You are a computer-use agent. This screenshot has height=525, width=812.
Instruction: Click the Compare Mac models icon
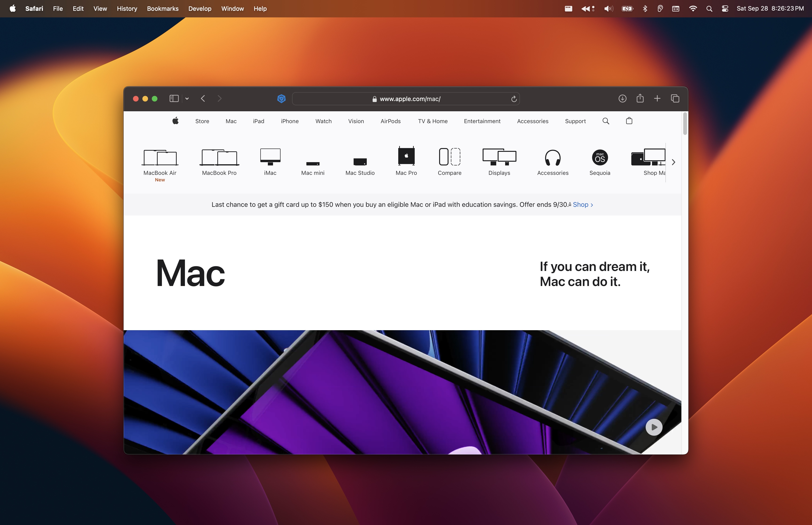pos(449,162)
